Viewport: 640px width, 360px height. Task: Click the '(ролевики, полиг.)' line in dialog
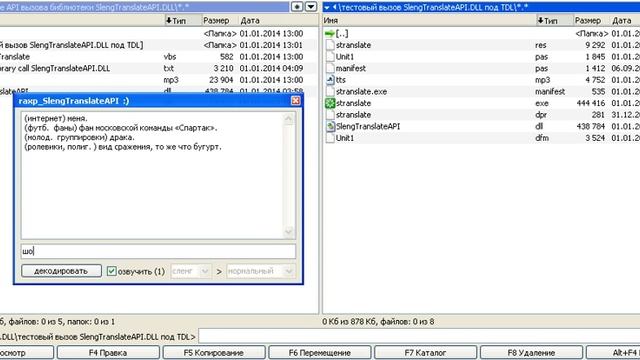tap(123, 147)
